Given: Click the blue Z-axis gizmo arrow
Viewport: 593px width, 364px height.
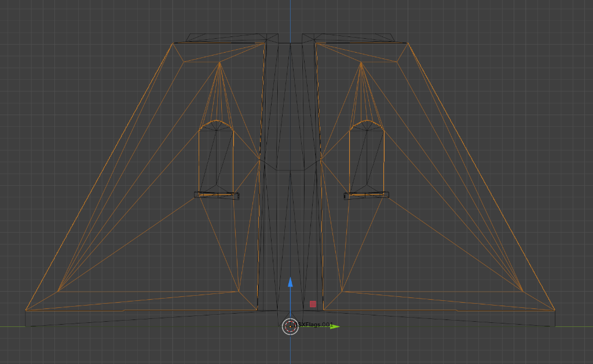Looking at the screenshot, I should click(x=291, y=282).
